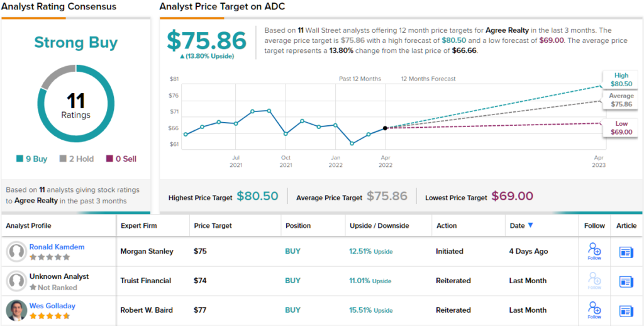Sort table by Date arrow
The height and width of the screenshot is (326, 644).
pyautogui.click(x=530, y=225)
